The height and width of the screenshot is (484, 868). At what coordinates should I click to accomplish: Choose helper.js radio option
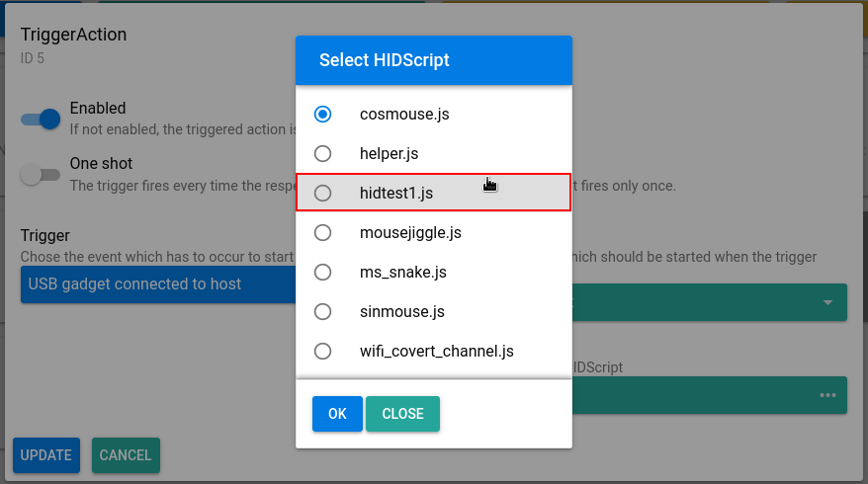(x=322, y=154)
